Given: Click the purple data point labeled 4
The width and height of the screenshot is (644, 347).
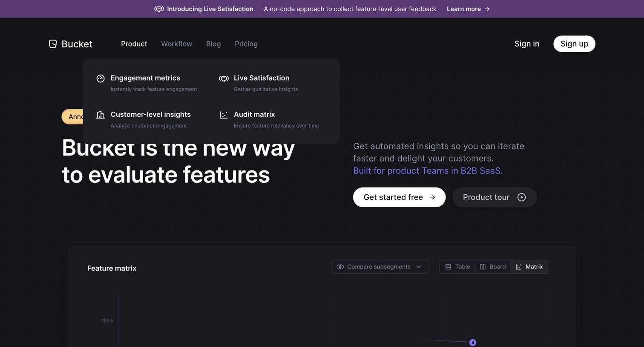Looking at the screenshot, I should pos(472,343).
